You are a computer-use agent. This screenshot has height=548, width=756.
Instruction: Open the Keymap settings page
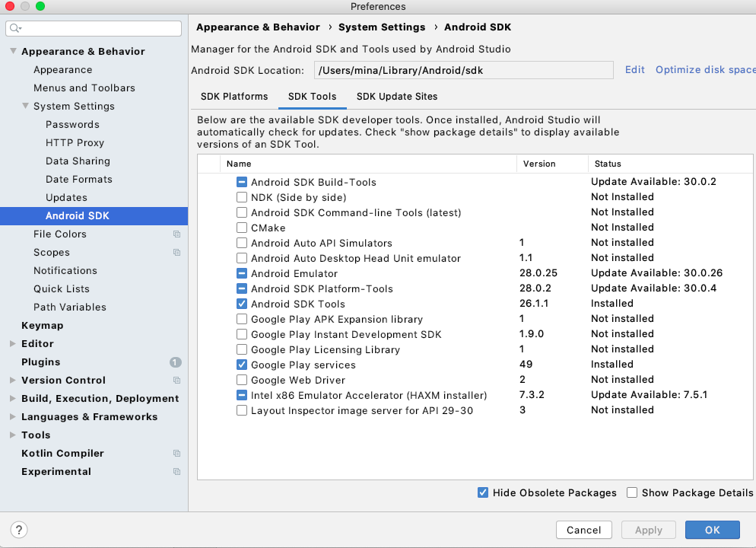click(x=43, y=326)
